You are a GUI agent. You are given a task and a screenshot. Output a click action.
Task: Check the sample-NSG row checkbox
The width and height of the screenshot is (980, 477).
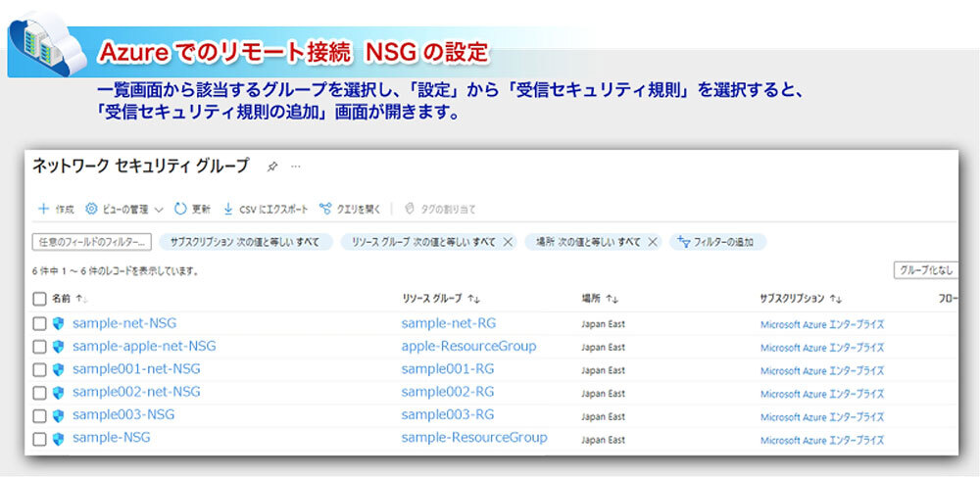point(39,439)
